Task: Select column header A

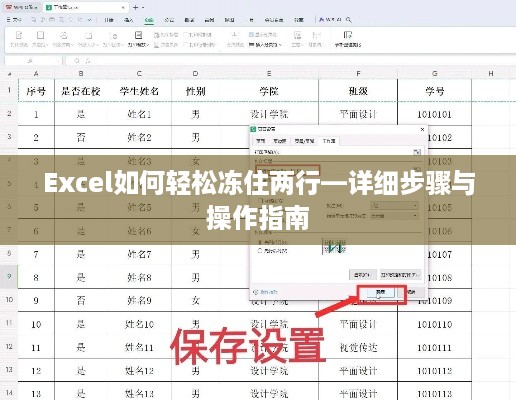Action: [x=36, y=73]
